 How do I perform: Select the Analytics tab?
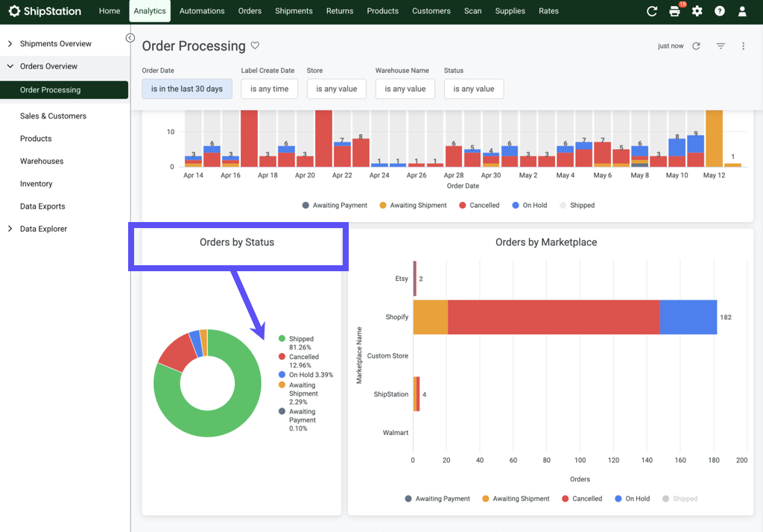click(150, 10)
